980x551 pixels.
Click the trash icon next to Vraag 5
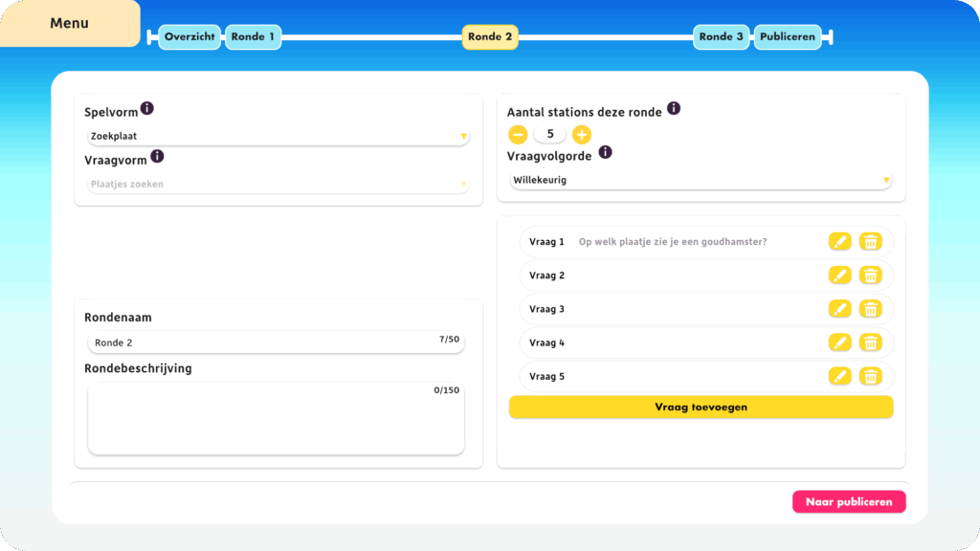pyautogui.click(x=870, y=376)
